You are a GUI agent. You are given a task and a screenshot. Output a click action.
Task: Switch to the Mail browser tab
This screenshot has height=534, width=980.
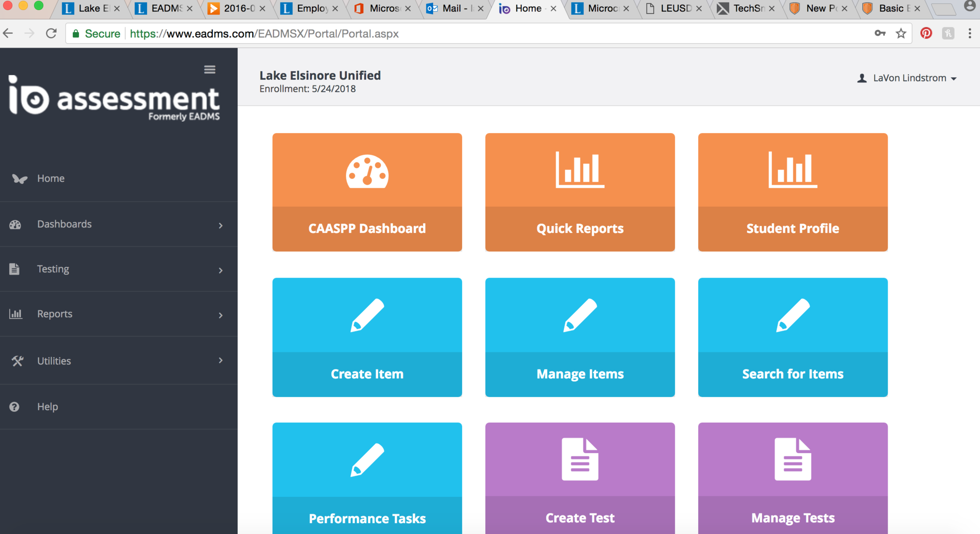452,9
